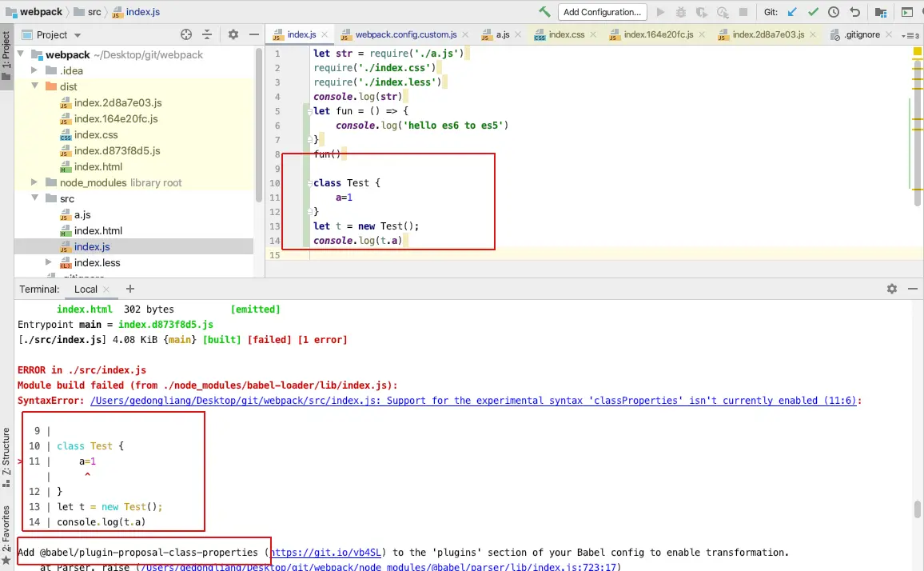Screen dimensions: 924x571
Task: Open the git.io/vb4SL link
Action: 326,552
